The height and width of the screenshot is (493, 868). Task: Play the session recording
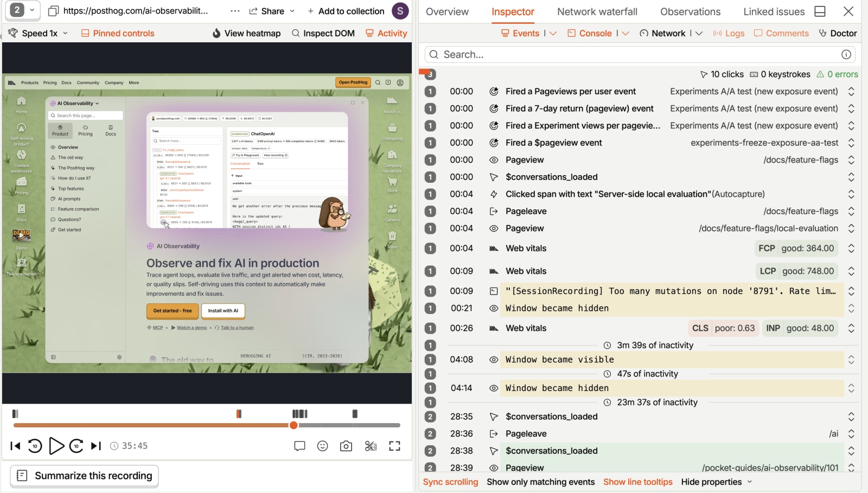pos(56,446)
